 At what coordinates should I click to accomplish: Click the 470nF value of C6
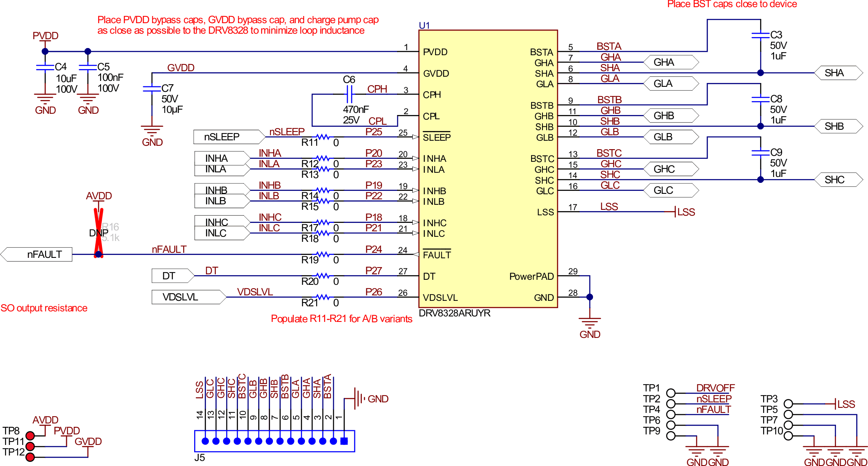point(356,110)
